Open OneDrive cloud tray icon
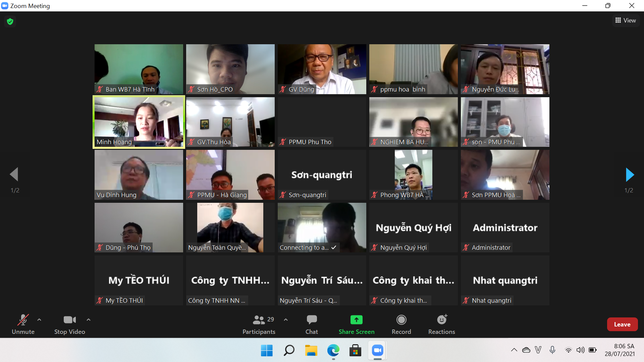644x362 pixels. 526,350
